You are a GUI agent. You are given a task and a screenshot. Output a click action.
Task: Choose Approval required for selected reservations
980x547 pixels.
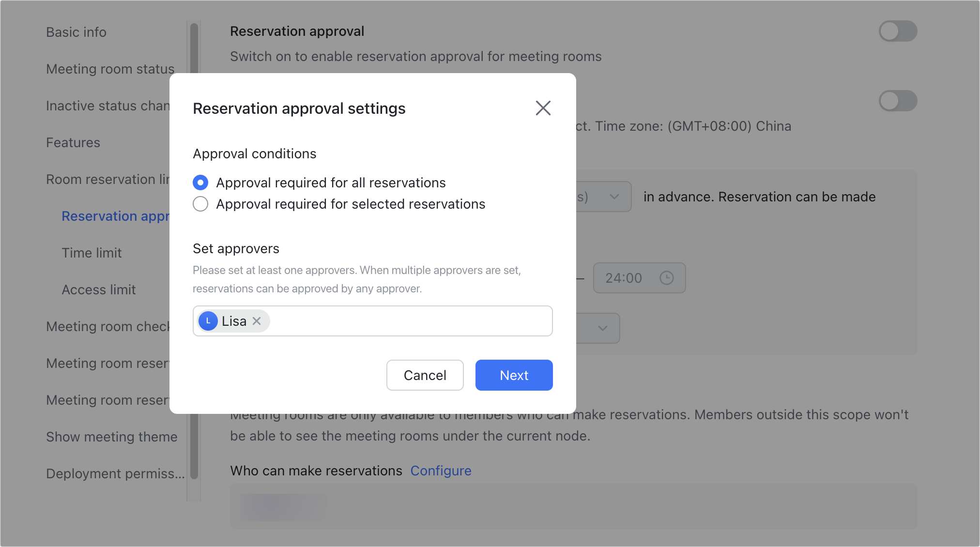tap(200, 204)
